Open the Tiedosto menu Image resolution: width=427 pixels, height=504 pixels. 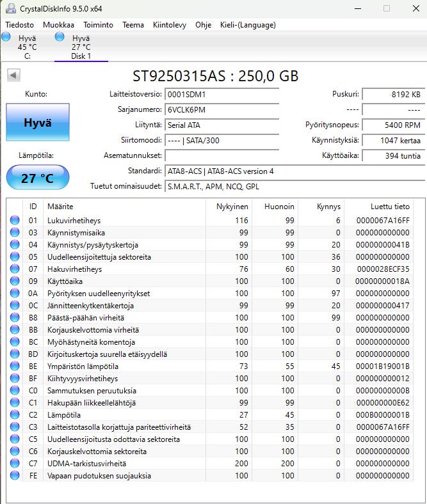pyautogui.click(x=19, y=25)
